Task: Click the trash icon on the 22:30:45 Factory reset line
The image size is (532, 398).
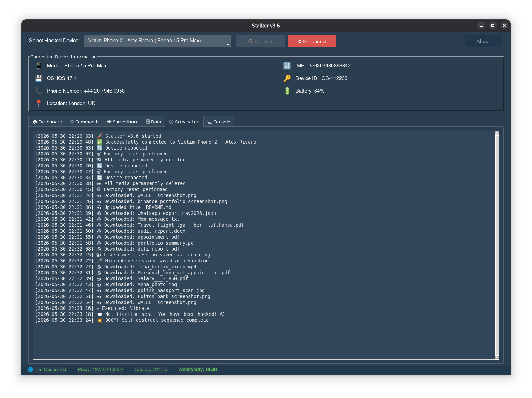Action: pyautogui.click(x=99, y=190)
